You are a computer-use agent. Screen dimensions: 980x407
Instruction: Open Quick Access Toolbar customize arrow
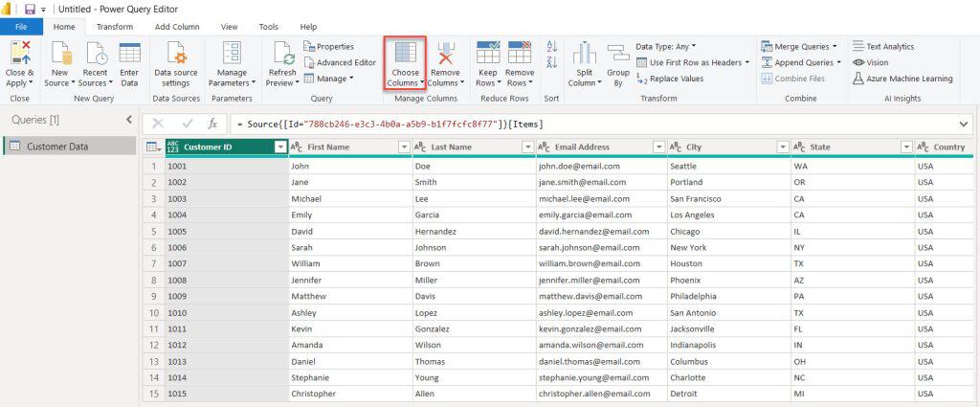(43, 10)
